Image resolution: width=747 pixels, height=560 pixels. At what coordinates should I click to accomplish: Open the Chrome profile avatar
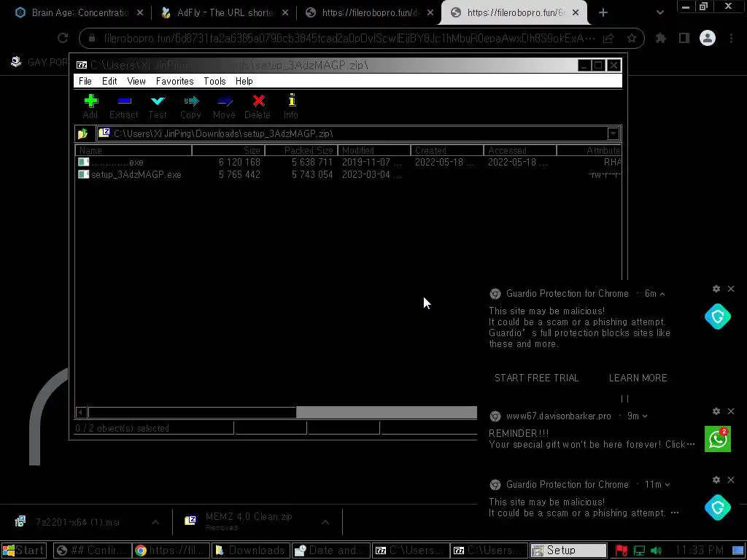(x=708, y=38)
